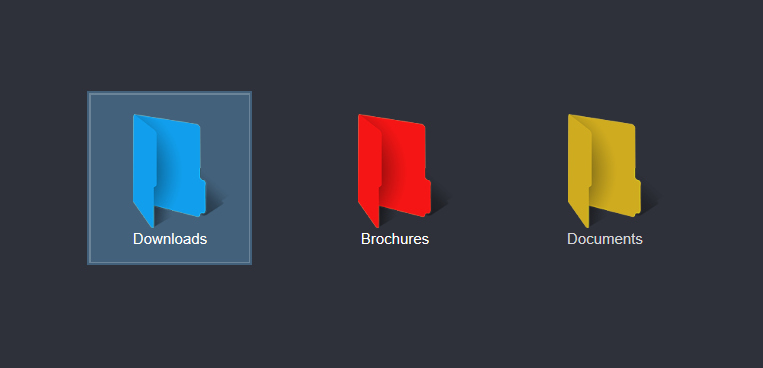Select the yellow Documents folder icon

click(x=604, y=170)
